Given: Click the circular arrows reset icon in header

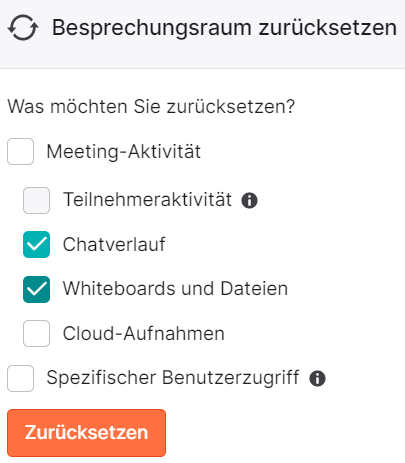Looking at the screenshot, I should pyautogui.click(x=23, y=28).
